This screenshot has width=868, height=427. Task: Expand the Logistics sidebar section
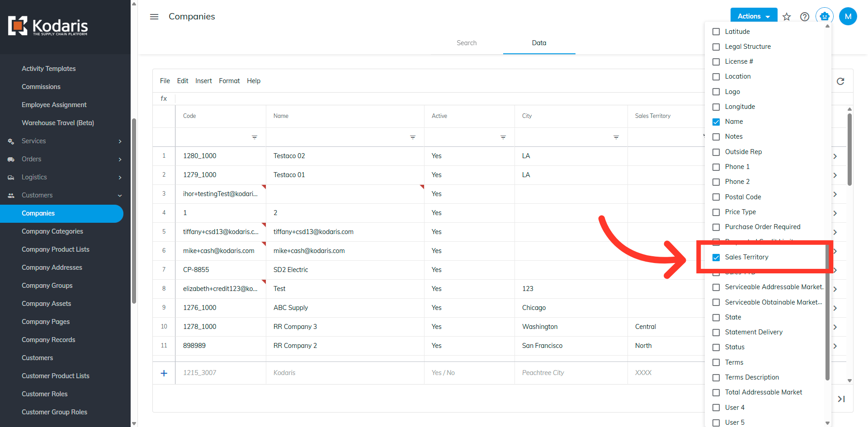(x=120, y=178)
